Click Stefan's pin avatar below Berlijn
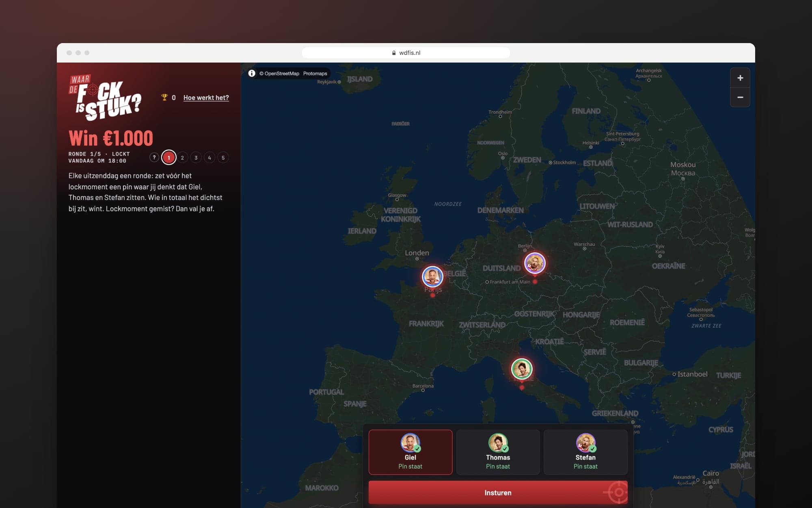 535,263
